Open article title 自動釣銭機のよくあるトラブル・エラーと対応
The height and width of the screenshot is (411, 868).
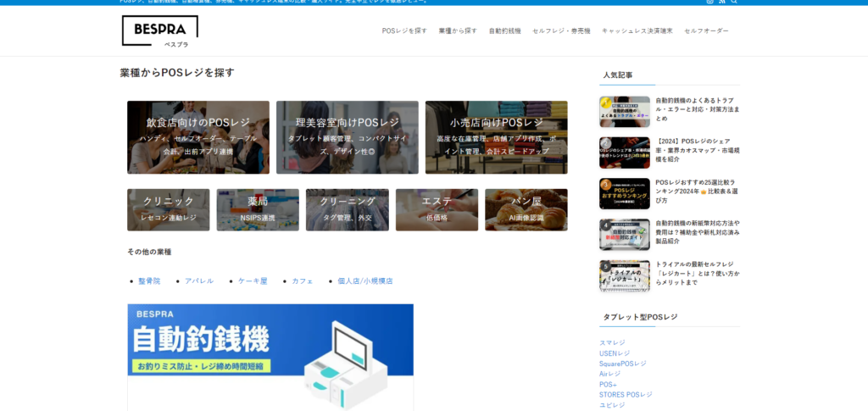[x=698, y=109]
